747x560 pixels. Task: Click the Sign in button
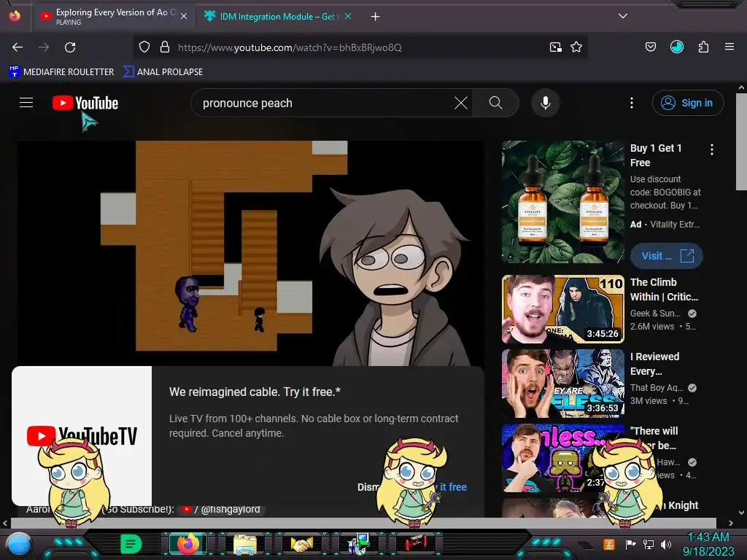pos(687,103)
